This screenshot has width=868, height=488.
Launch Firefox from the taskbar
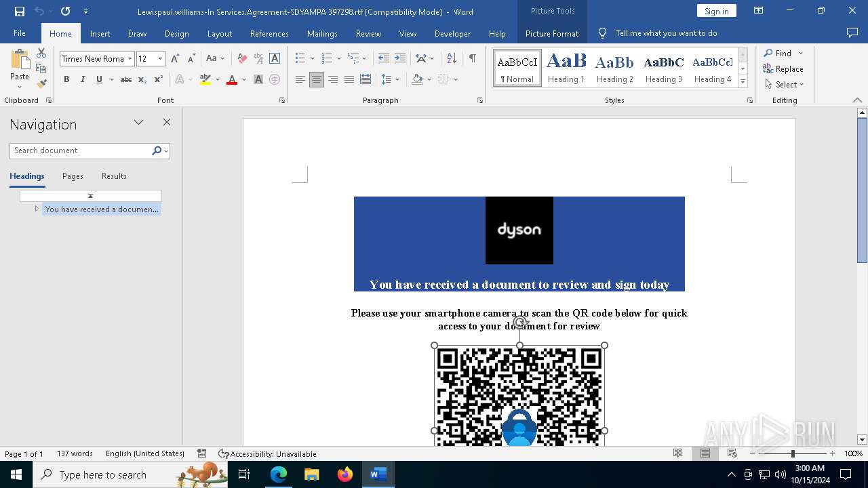(x=345, y=474)
